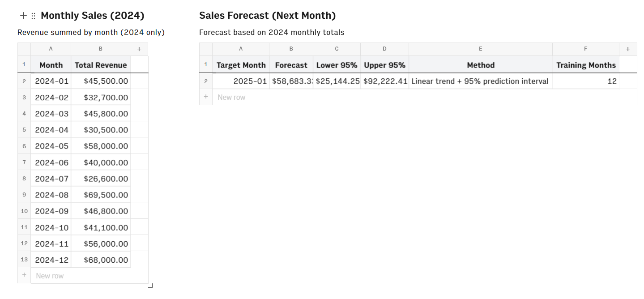Click row number 2 in the Forecast table
The image size is (644, 299).
tap(205, 81)
